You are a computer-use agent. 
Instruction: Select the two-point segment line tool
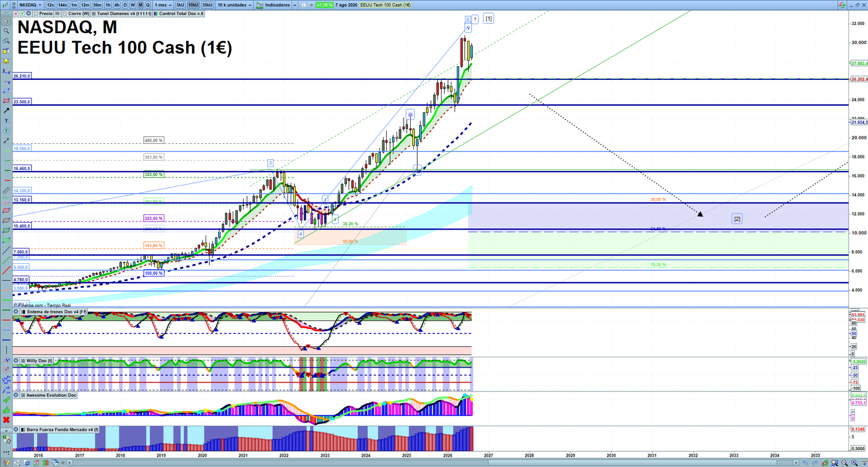coord(6,141)
